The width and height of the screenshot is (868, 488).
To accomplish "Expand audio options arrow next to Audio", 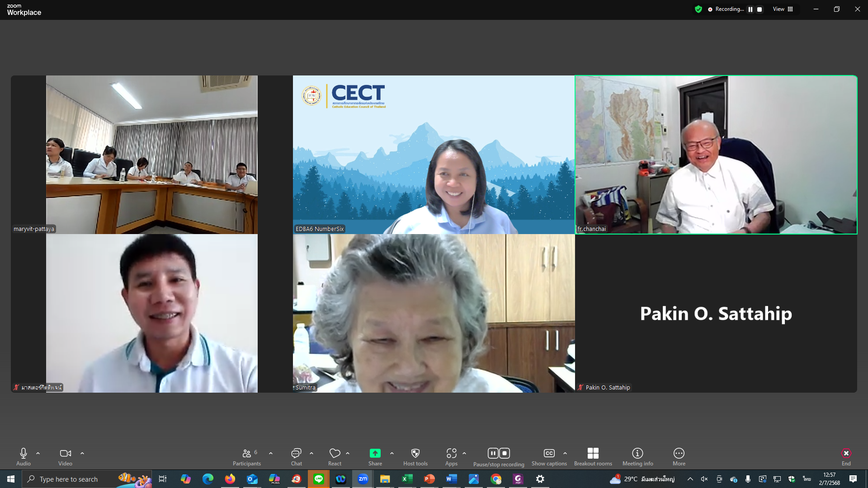I will pyautogui.click(x=38, y=453).
